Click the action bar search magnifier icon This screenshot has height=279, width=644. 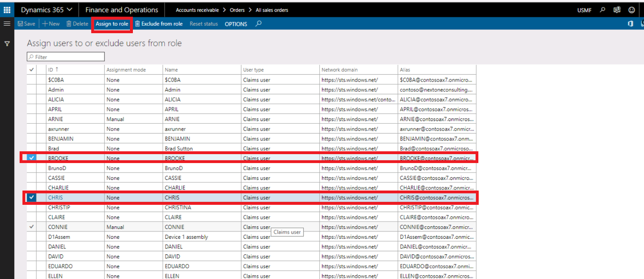tap(258, 24)
